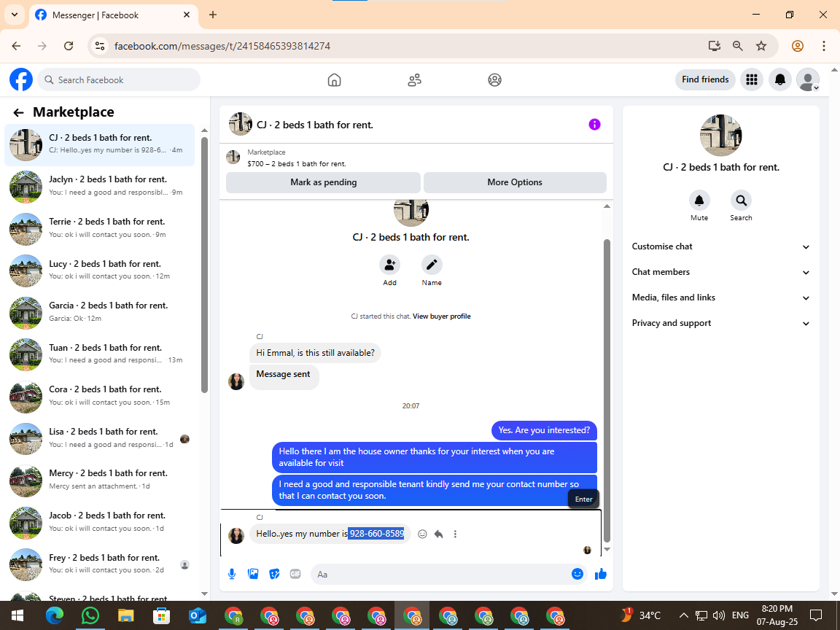Mute this conversation with the bell icon
Viewport: 840px width, 630px height.
[x=699, y=201]
